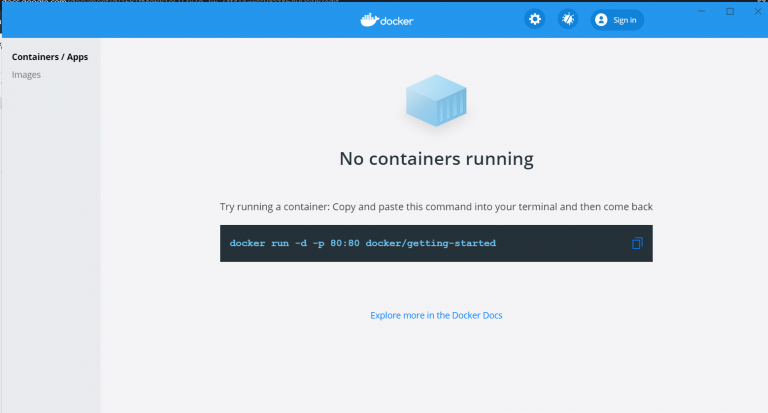Click the No containers running heading
The width and height of the screenshot is (768, 413).
[x=436, y=159]
